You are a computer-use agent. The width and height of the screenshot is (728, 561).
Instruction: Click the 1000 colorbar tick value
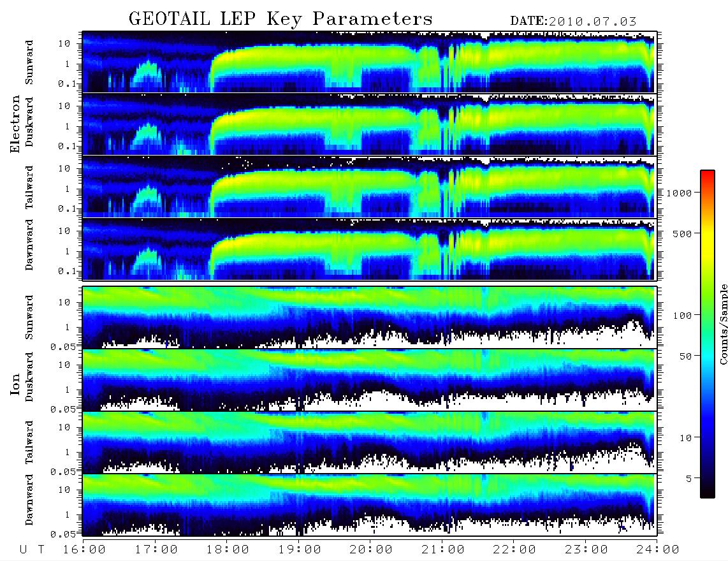click(680, 193)
